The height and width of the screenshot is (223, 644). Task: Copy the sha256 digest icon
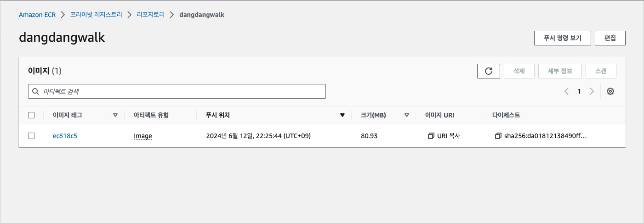(498, 136)
